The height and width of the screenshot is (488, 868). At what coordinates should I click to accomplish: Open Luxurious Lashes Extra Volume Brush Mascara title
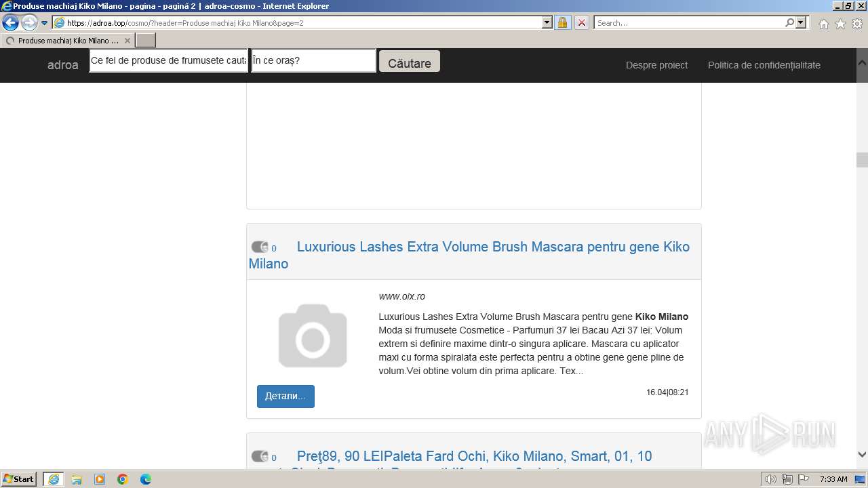tap(469, 255)
